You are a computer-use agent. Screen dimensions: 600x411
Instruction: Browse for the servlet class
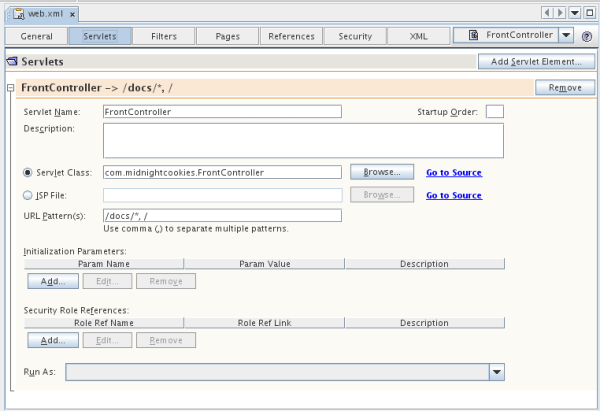tap(382, 172)
